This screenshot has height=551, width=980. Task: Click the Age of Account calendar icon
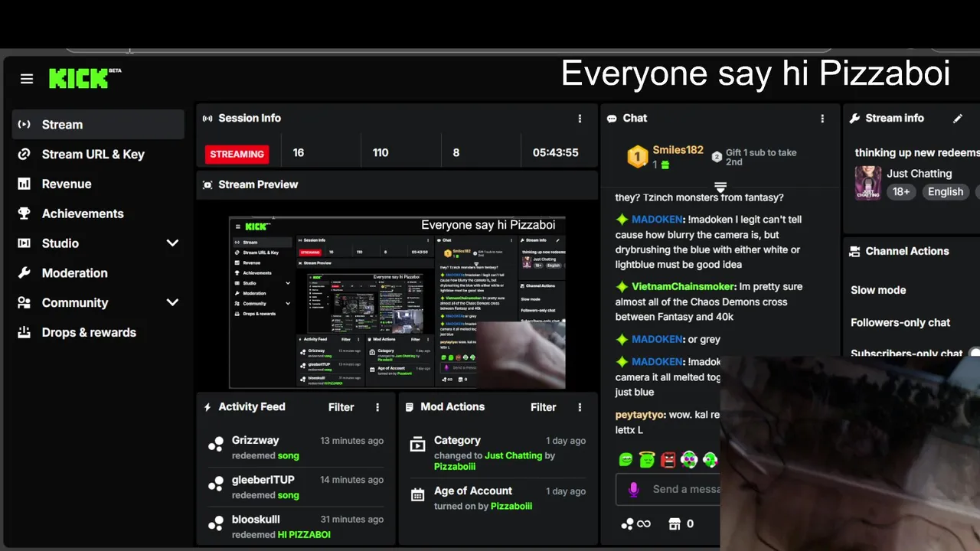pyautogui.click(x=417, y=495)
